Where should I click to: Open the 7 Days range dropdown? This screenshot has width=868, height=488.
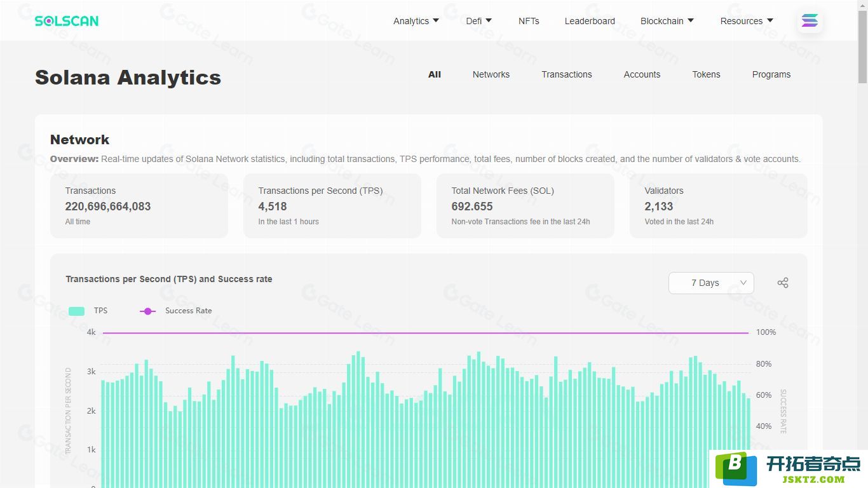(711, 283)
